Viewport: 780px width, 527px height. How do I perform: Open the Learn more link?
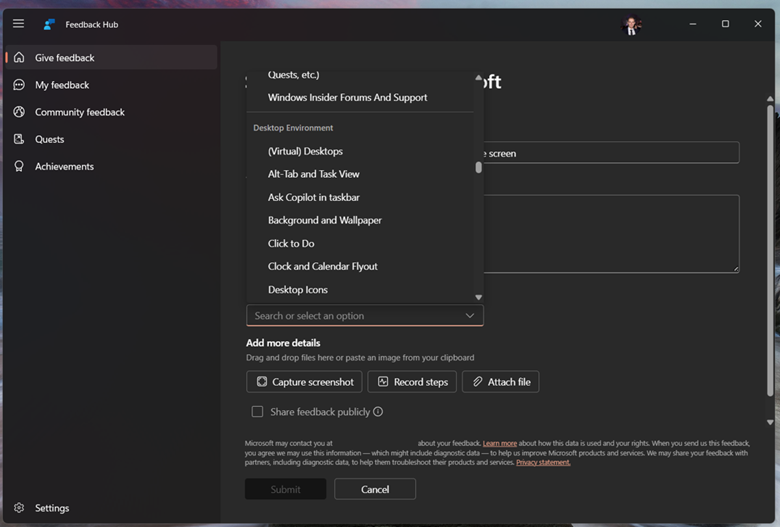click(500, 443)
